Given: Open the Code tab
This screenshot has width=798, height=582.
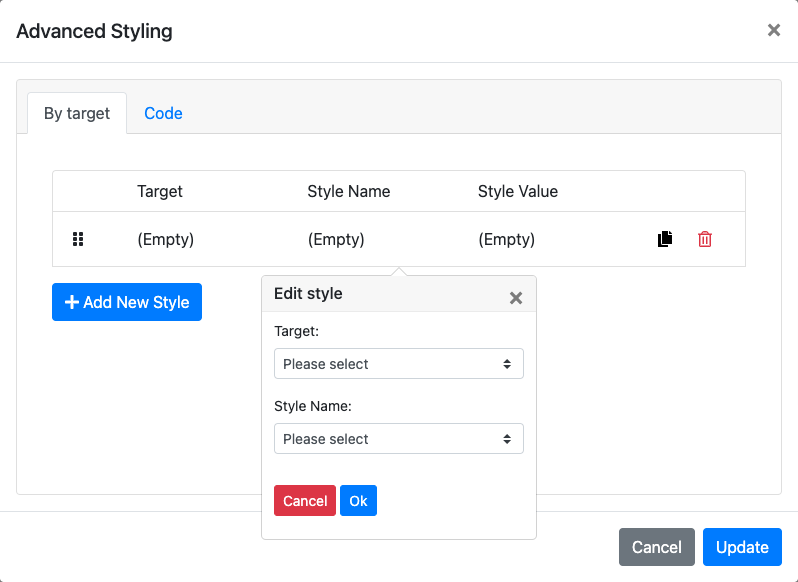Looking at the screenshot, I should coord(163,113).
